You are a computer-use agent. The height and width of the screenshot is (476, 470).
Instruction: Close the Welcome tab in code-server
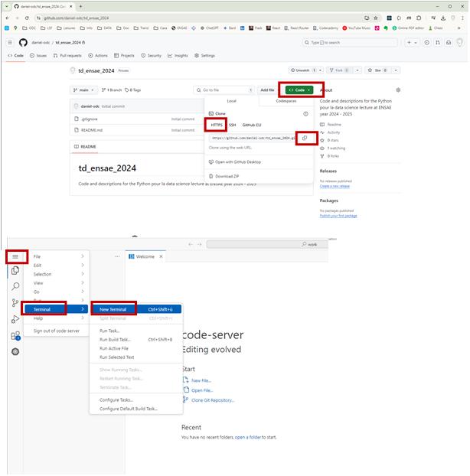162,256
